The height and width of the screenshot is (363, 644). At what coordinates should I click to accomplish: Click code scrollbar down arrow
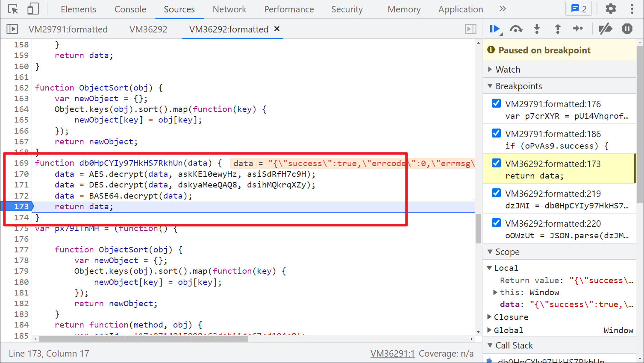(478, 331)
